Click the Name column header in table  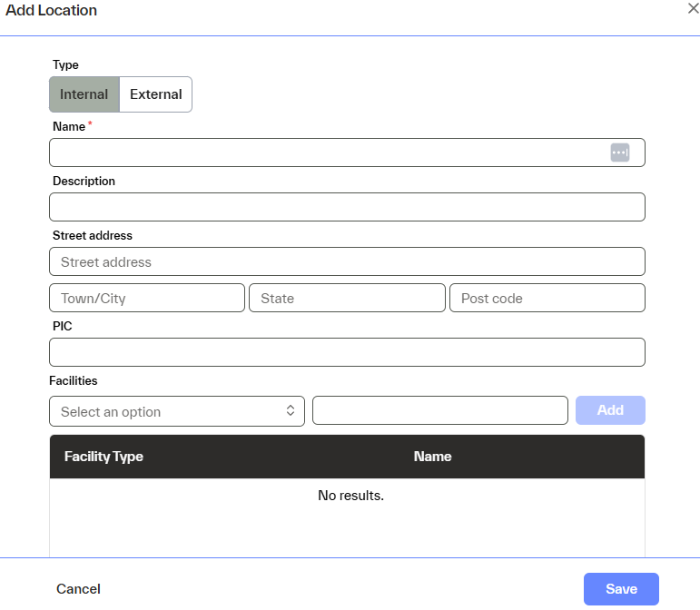point(432,457)
